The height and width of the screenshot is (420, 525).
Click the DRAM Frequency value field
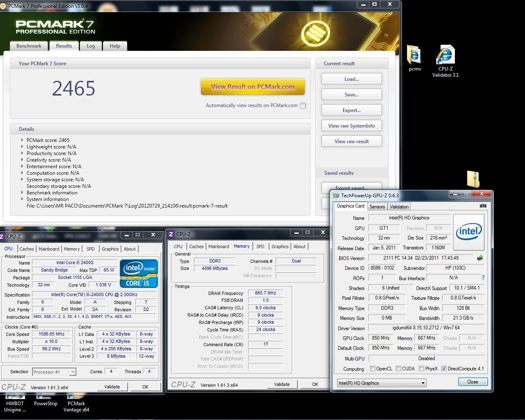(x=265, y=293)
